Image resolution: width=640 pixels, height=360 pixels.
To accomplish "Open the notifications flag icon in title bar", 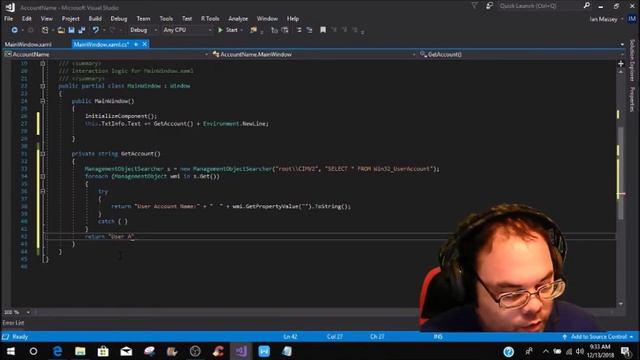I will coord(474,6).
